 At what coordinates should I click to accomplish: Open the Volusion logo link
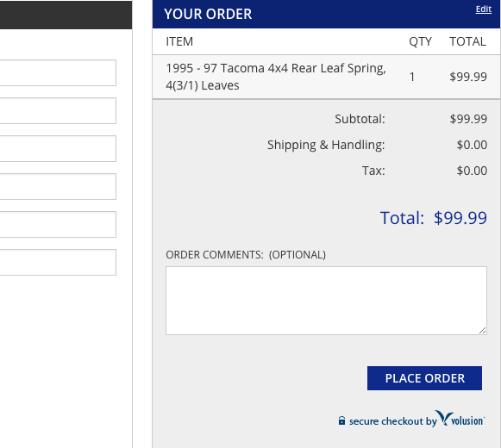460,419
